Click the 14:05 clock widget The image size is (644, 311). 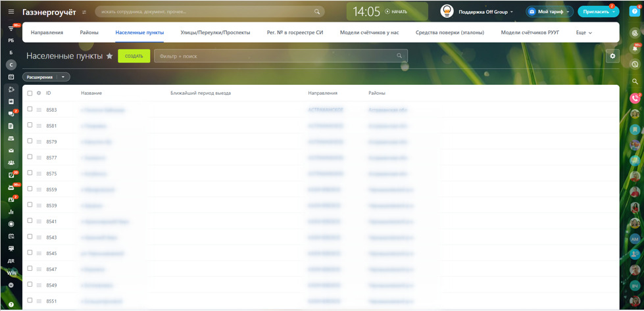point(366,11)
